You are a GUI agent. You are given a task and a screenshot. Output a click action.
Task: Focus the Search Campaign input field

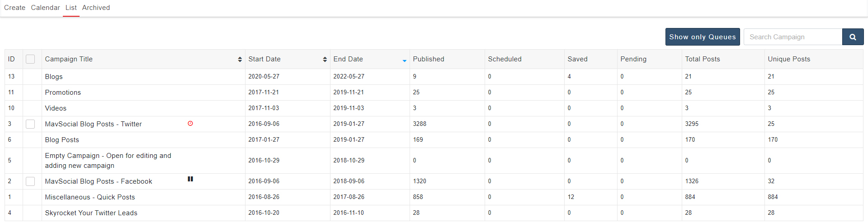[793, 37]
